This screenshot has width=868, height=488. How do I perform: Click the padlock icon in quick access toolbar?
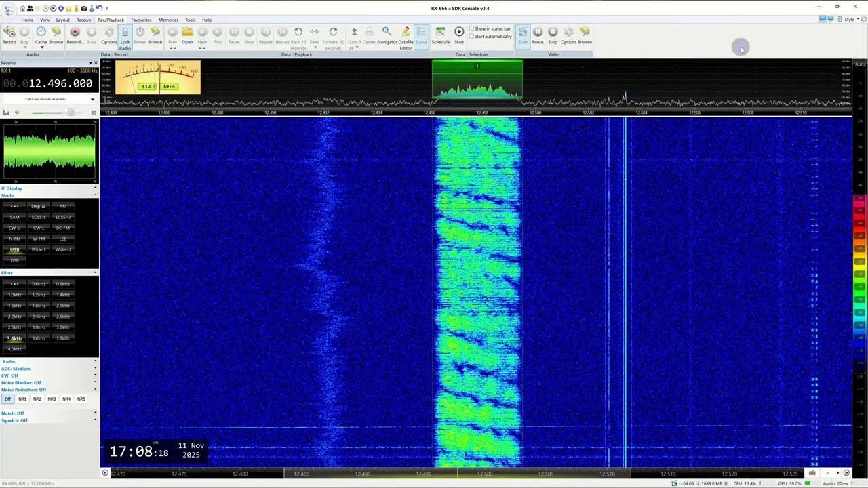pos(76,9)
